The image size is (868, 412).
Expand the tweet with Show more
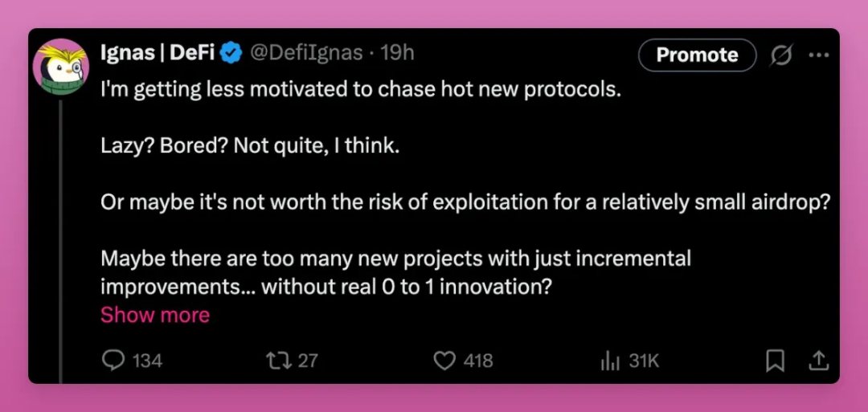154,315
